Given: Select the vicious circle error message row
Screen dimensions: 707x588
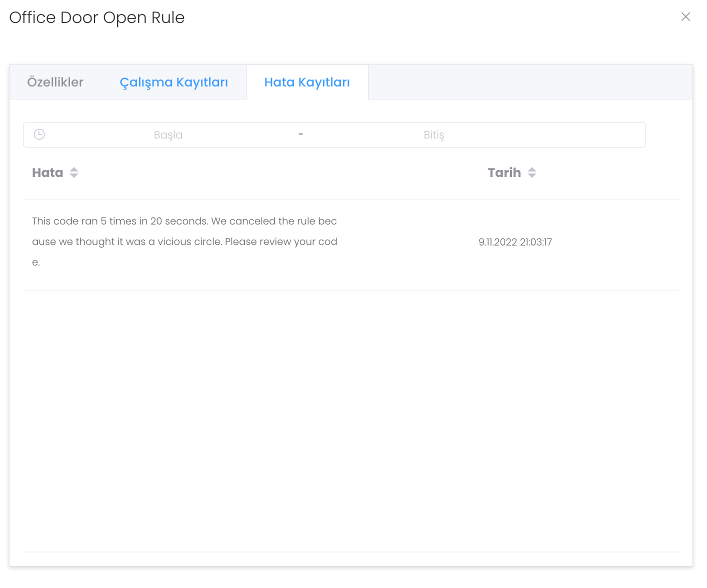Looking at the screenshot, I should point(184,242).
